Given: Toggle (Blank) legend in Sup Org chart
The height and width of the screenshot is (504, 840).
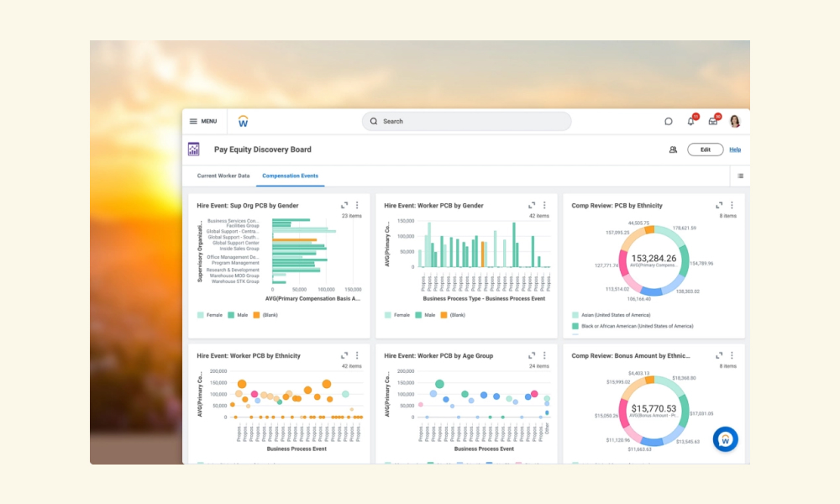Looking at the screenshot, I should [x=265, y=315].
